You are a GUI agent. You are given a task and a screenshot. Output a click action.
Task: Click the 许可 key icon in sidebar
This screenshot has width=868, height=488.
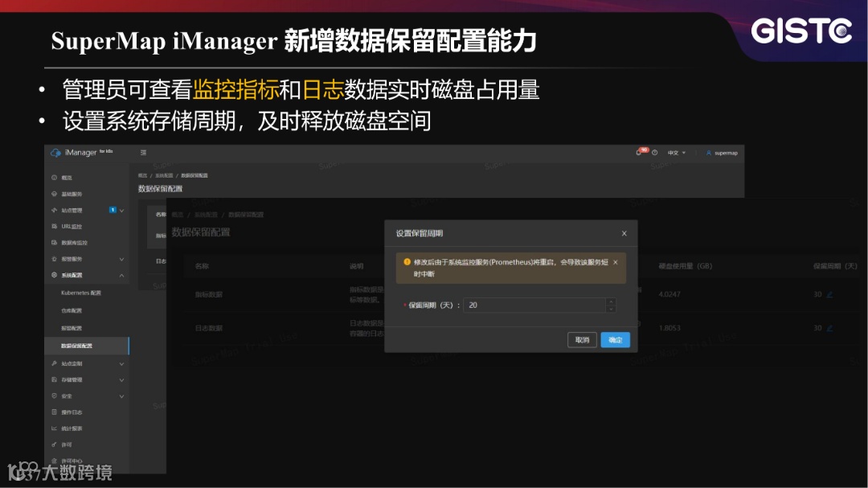55,445
